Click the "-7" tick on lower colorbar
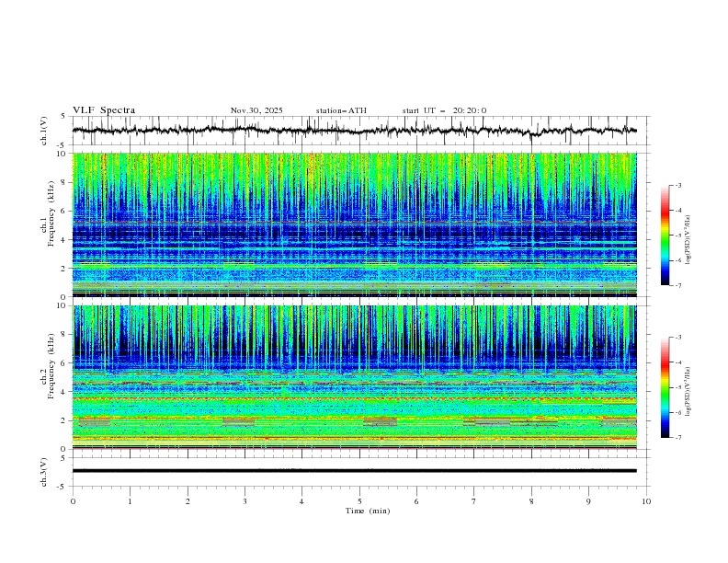 pyautogui.click(x=677, y=438)
